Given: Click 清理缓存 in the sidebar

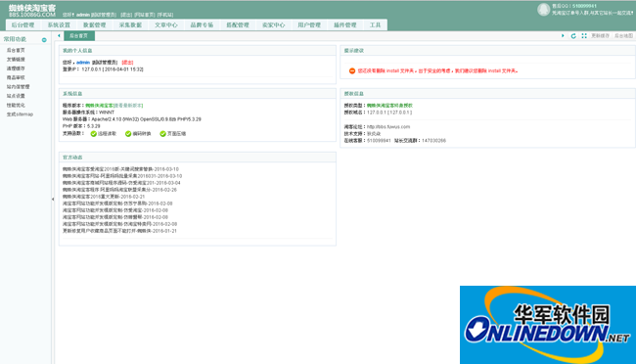Looking at the screenshot, I should click(x=16, y=68).
